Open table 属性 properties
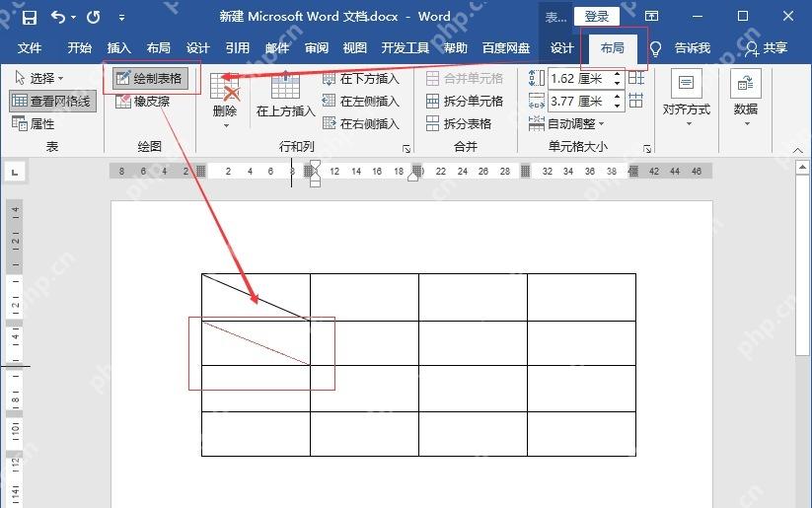The height and width of the screenshot is (508, 812). click(34, 123)
